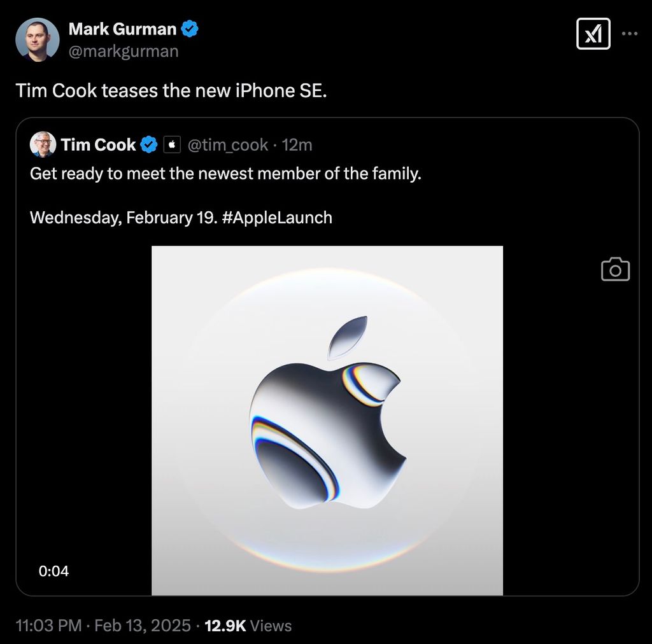The width and height of the screenshot is (652, 644).
Task: Click the Apple affiliate badge icon
Action: coord(172,144)
